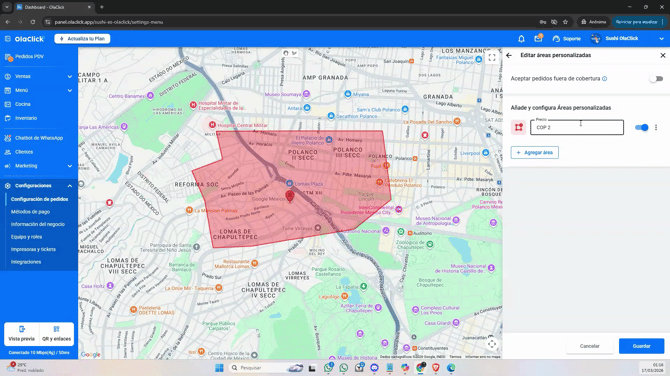Bookmark the page with the star icon

565,22
